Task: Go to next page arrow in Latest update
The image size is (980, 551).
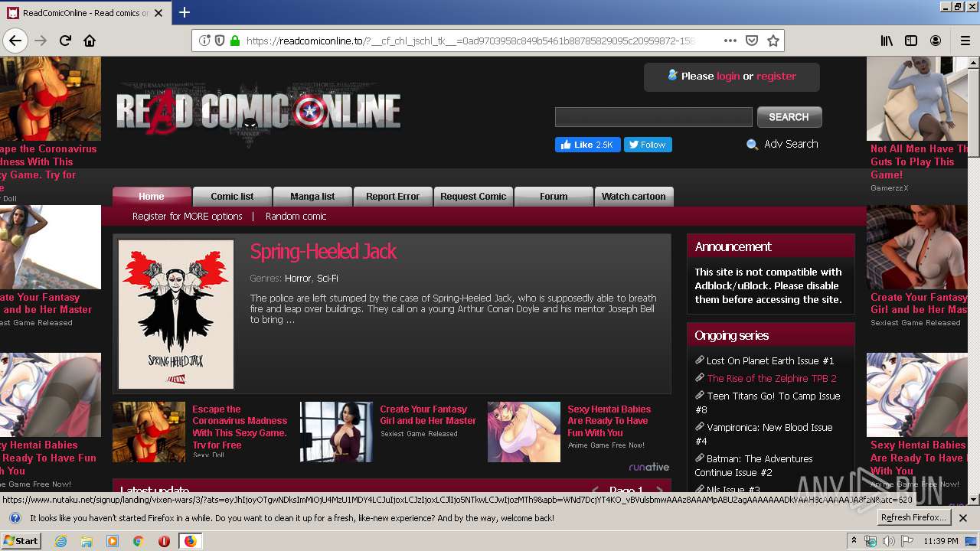Action: coord(659,491)
